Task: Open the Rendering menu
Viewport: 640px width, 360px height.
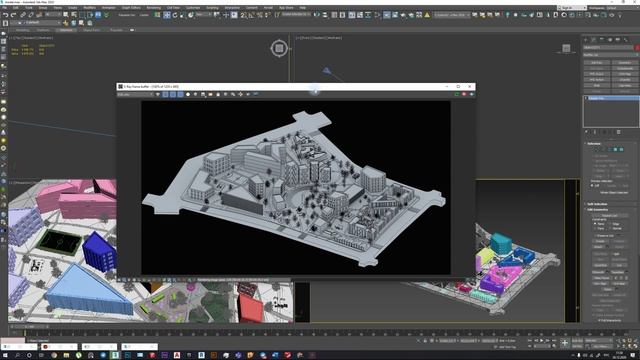Action: click(x=153, y=8)
